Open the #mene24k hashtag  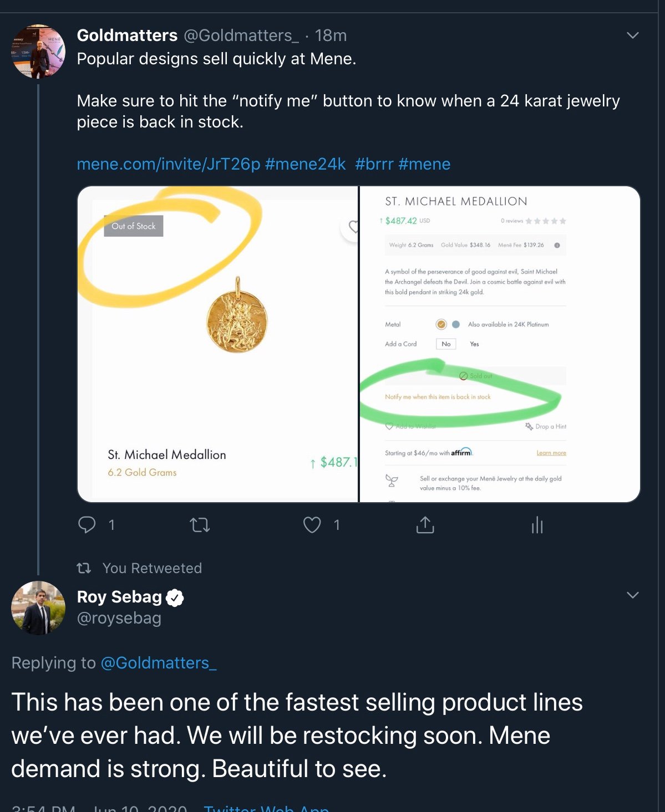(x=306, y=164)
